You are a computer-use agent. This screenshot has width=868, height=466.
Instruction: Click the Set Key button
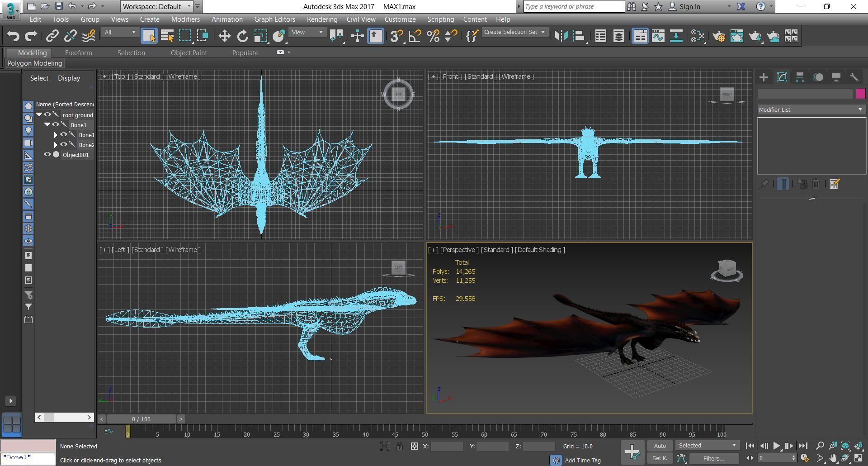click(660, 458)
